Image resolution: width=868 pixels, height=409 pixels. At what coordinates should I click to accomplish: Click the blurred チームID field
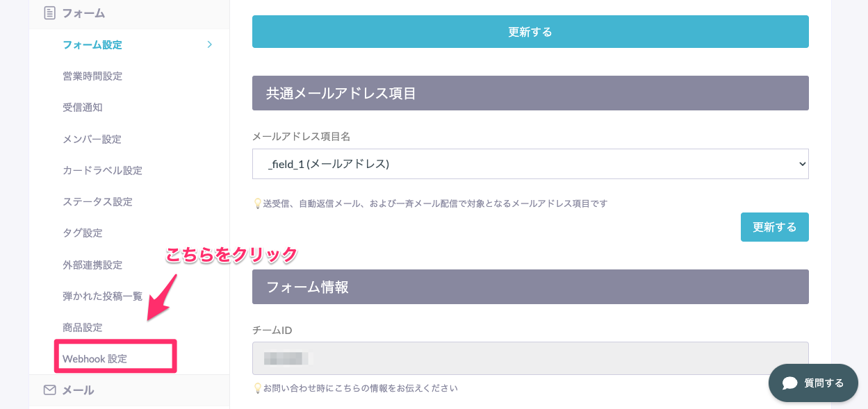(530, 358)
